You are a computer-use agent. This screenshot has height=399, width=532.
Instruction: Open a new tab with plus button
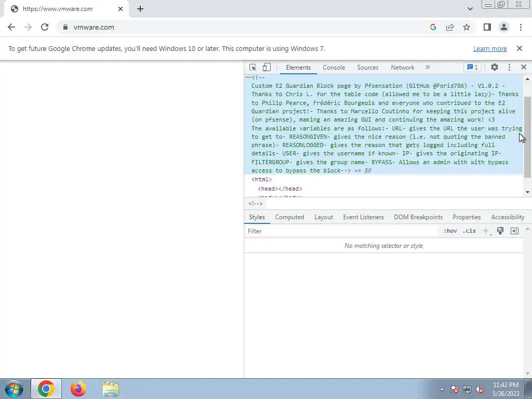[x=140, y=9]
